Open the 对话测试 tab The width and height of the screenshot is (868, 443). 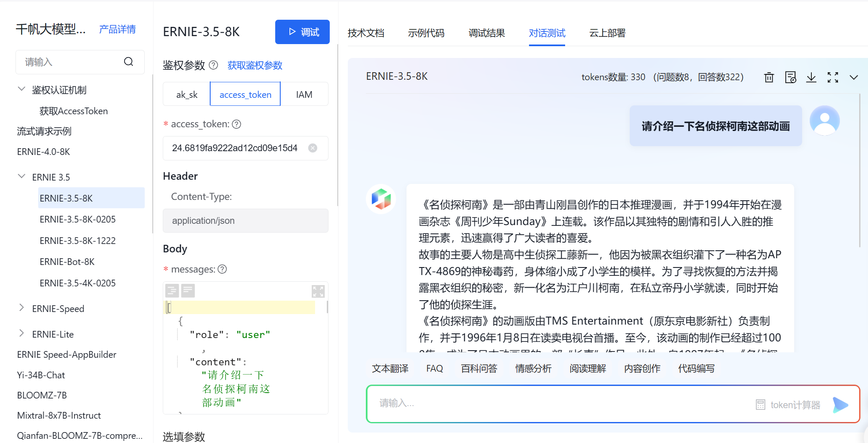tap(547, 33)
